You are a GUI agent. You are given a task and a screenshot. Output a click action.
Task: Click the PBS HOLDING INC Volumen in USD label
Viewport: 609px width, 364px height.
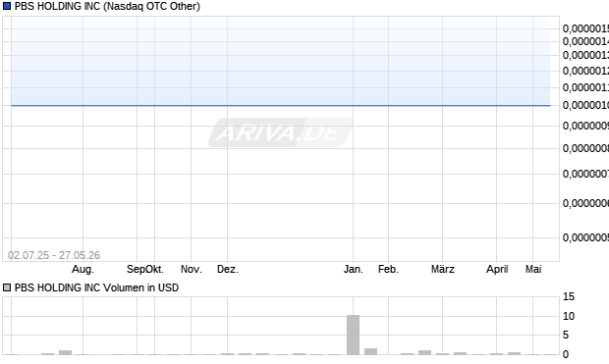(96, 287)
